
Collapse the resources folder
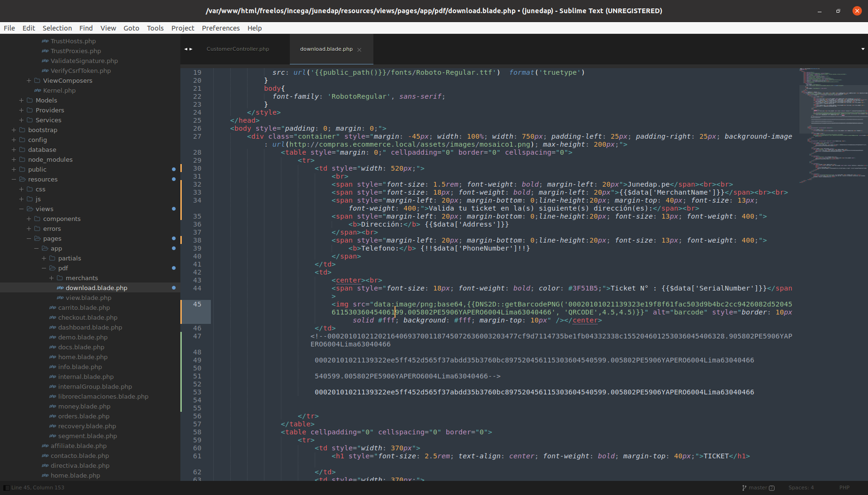point(14,179)
